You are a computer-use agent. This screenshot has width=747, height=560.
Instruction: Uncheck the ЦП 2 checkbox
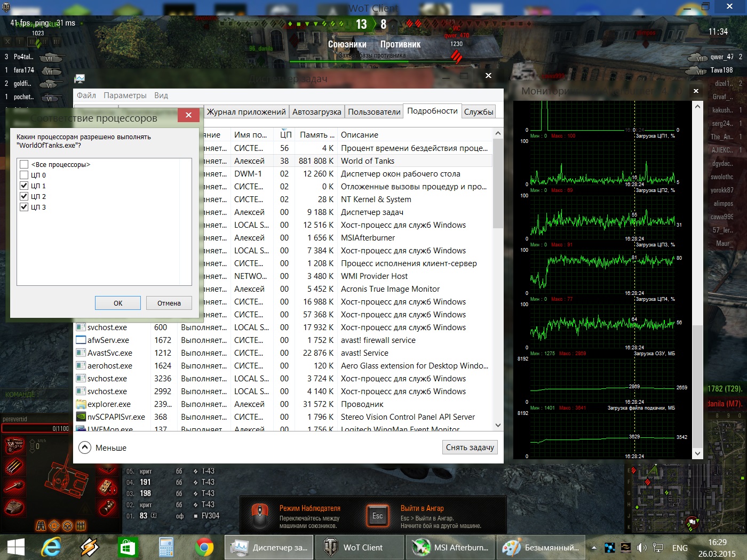(x=24, y=196)
